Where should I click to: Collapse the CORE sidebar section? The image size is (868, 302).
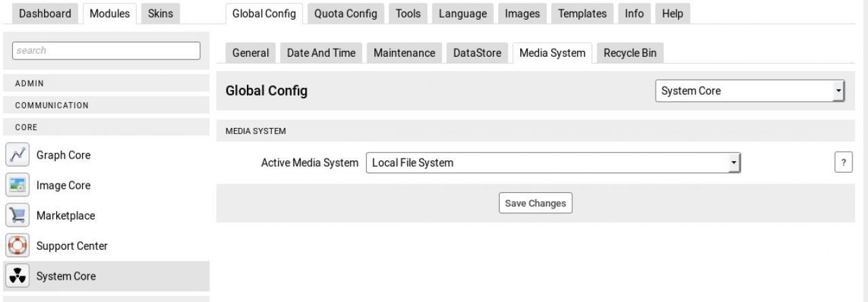(x=106, y=127)
